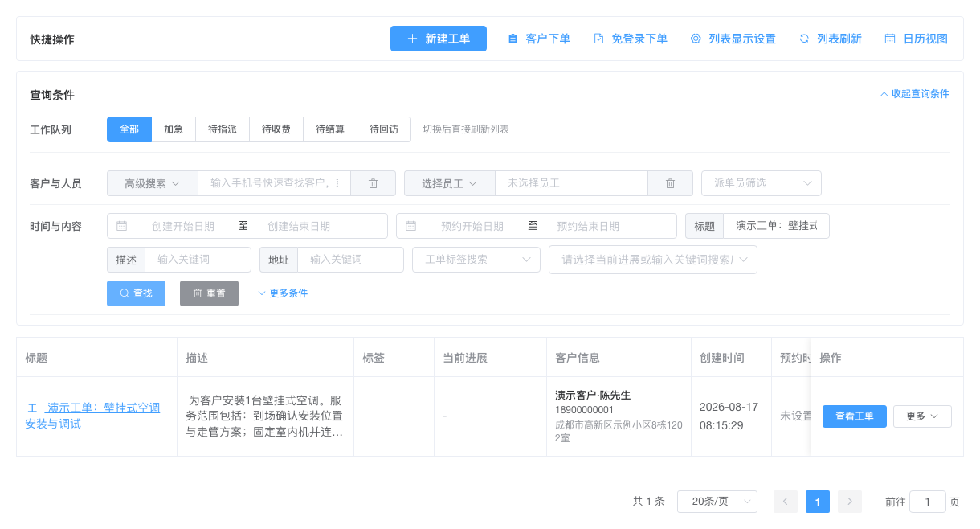The image size is (980, 529).
Task: Click the 地址 keyword input field
Action: (351, 260)
